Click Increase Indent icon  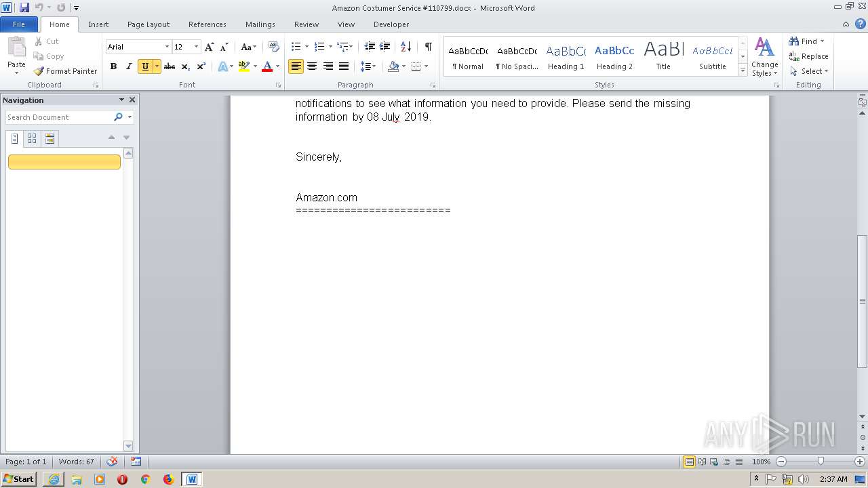click(384, 47)
